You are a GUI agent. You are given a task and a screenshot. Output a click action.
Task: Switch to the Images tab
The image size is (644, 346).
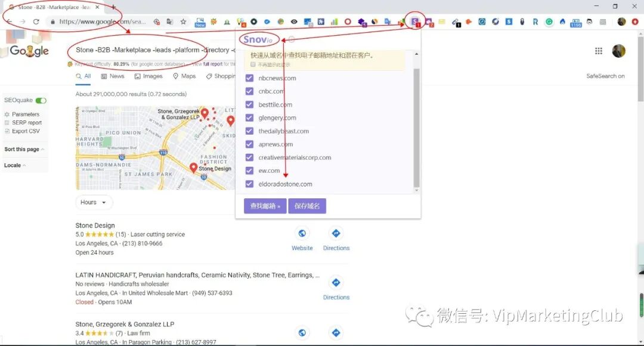click(x=148, y=76)
